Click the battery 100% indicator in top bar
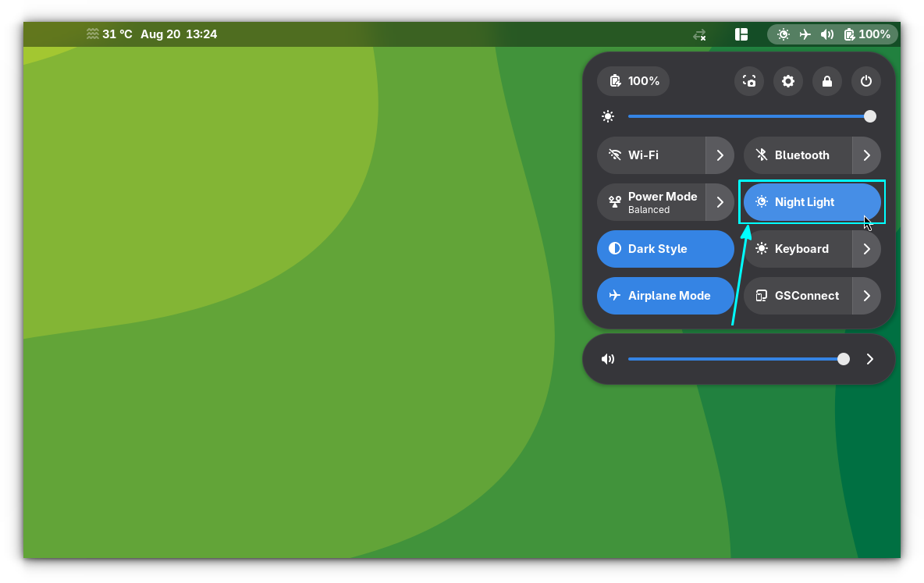The image size is (924, 583). coord(867,35)
